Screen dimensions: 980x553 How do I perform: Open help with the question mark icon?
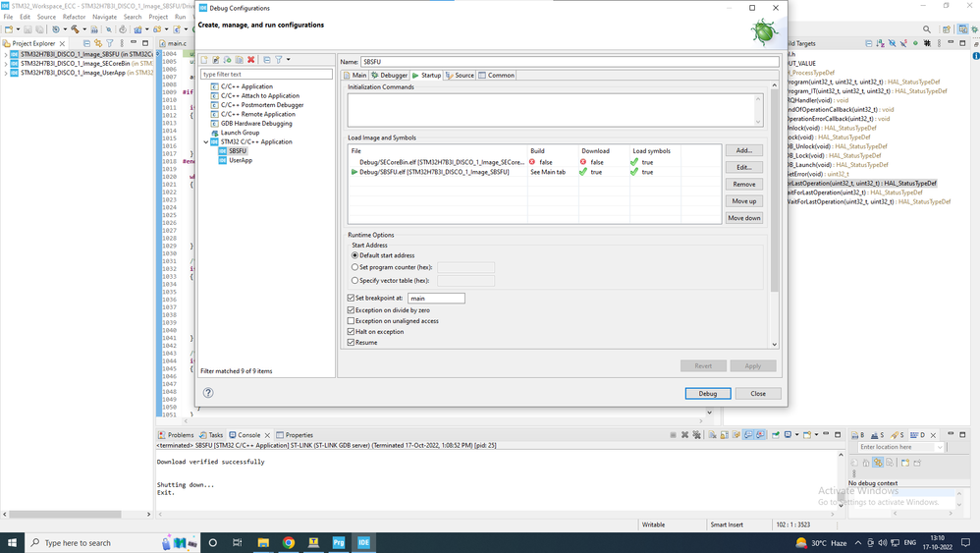point(208,393)
